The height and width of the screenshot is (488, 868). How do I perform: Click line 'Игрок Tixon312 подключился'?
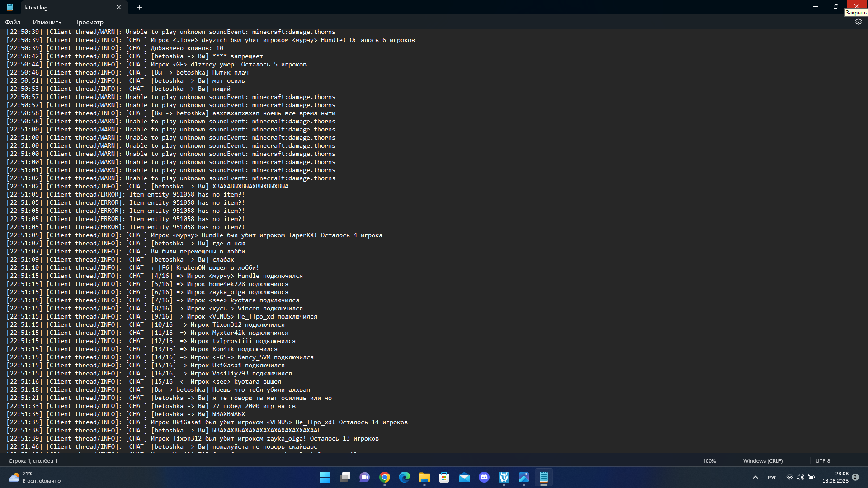pos(146,325)
